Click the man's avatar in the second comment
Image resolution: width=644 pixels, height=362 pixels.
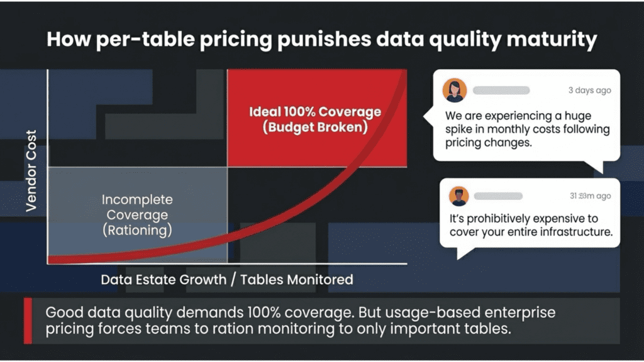(459, 196)
